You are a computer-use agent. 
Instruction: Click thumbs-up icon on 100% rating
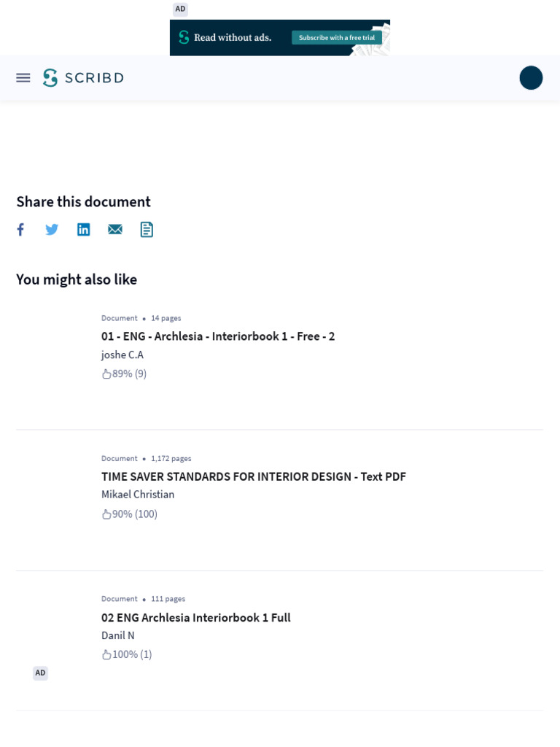[x=106, y=655]
